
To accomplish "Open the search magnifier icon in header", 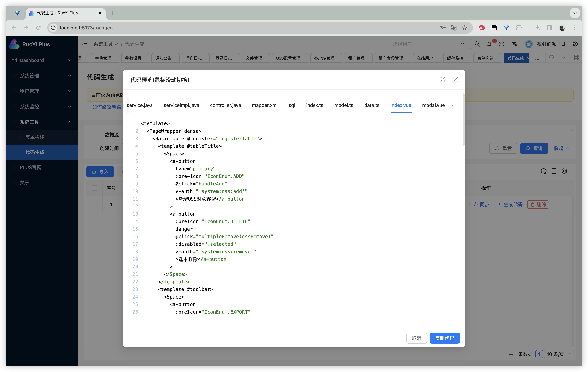I will tap(477, 44).
